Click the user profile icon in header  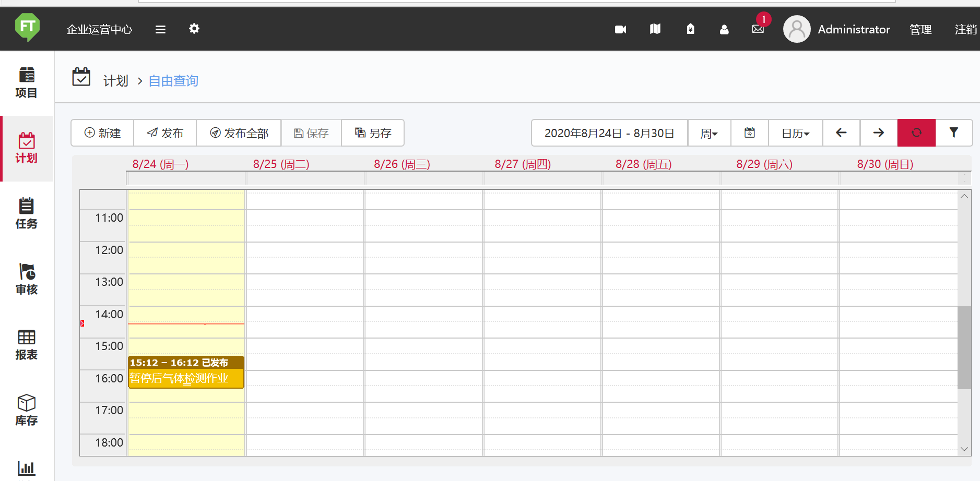[724, 29]
